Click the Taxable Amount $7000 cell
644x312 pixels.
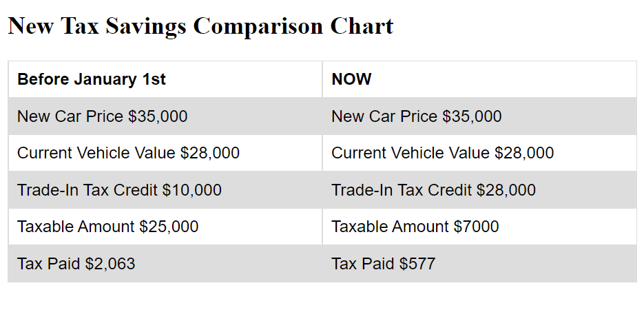479,226
